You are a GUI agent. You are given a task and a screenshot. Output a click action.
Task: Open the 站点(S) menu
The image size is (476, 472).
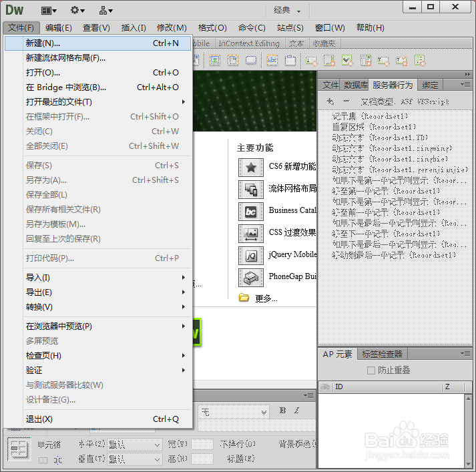290,28
